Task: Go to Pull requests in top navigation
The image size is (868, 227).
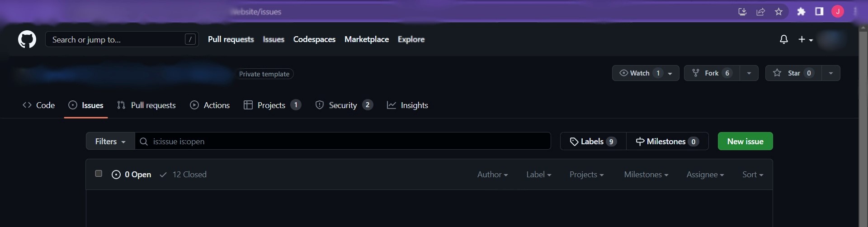Action: 231,39
